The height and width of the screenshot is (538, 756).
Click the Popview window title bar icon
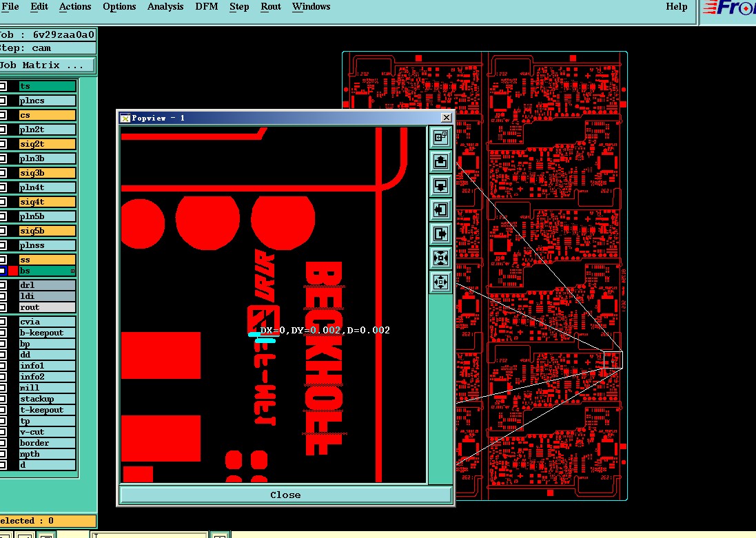click(x=125, y=118)
